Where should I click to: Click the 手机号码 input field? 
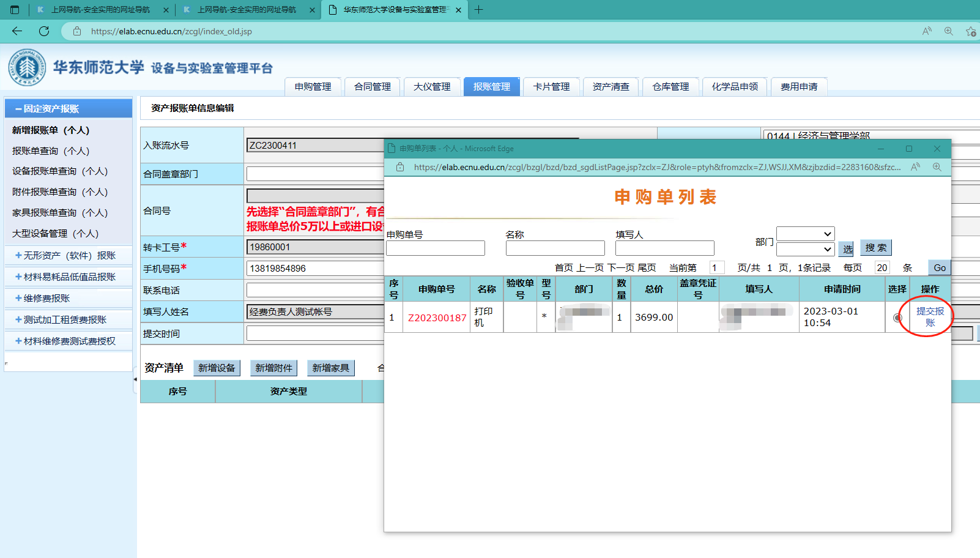[x=315, y=269]
